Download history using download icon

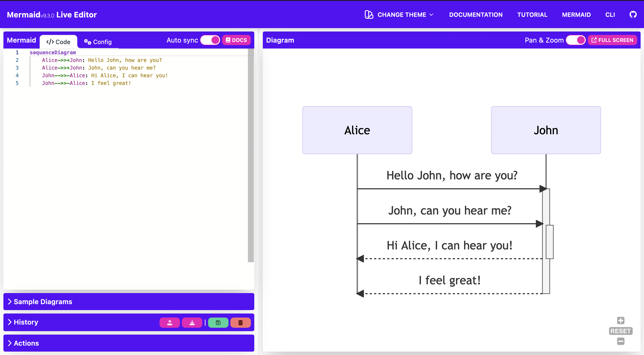192,322
